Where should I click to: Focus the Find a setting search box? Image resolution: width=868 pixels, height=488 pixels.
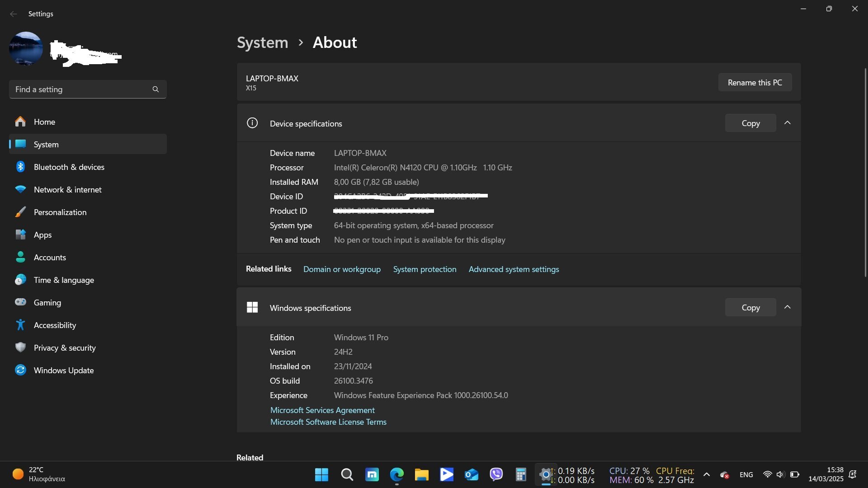point(88,89)
